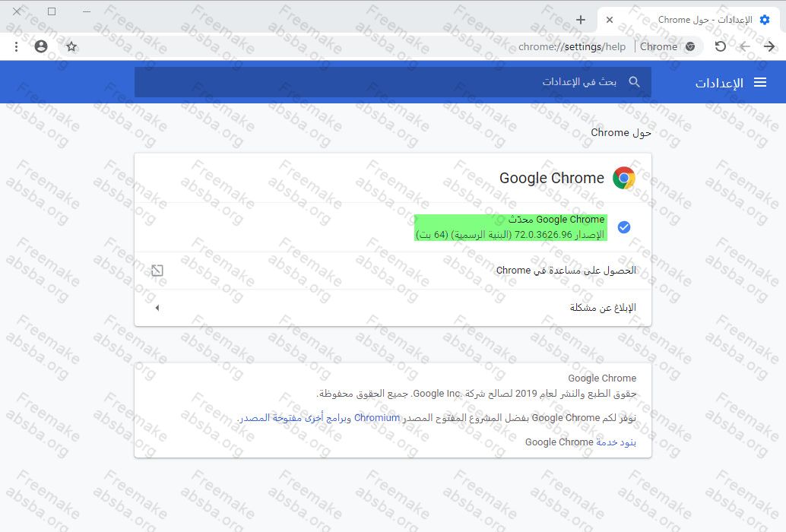Screen dimensions: 786x532
Task: Click the Google Chrome logo icon
Action: (x=624, y=178)
